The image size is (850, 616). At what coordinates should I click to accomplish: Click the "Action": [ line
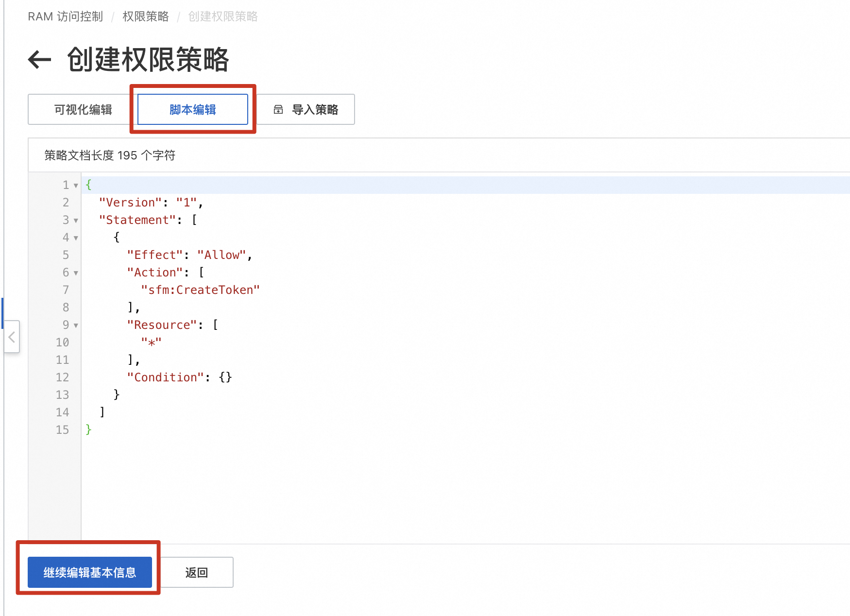pos(165,273)
